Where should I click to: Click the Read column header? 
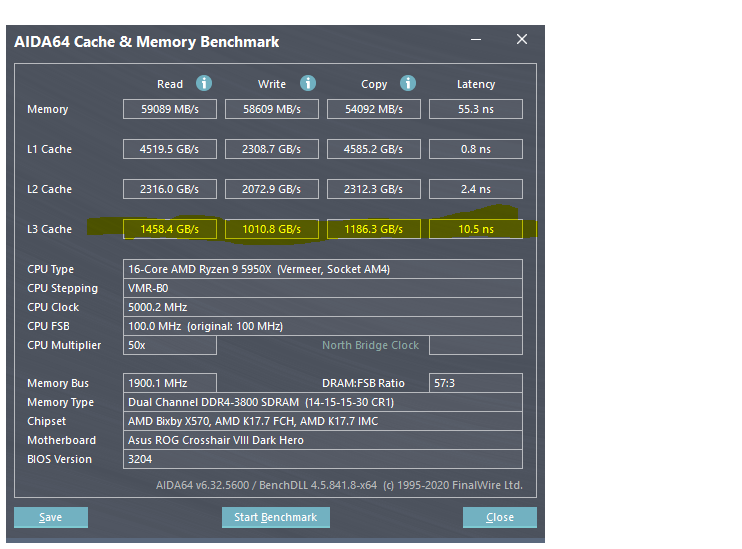tap(170, 84)
